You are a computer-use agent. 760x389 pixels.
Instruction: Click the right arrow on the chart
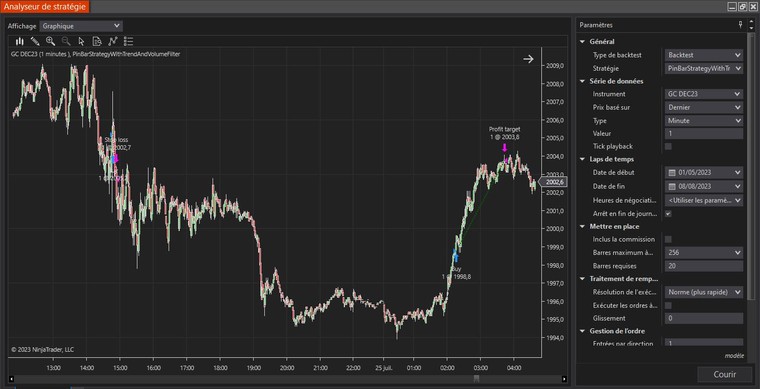click(528, 59)
